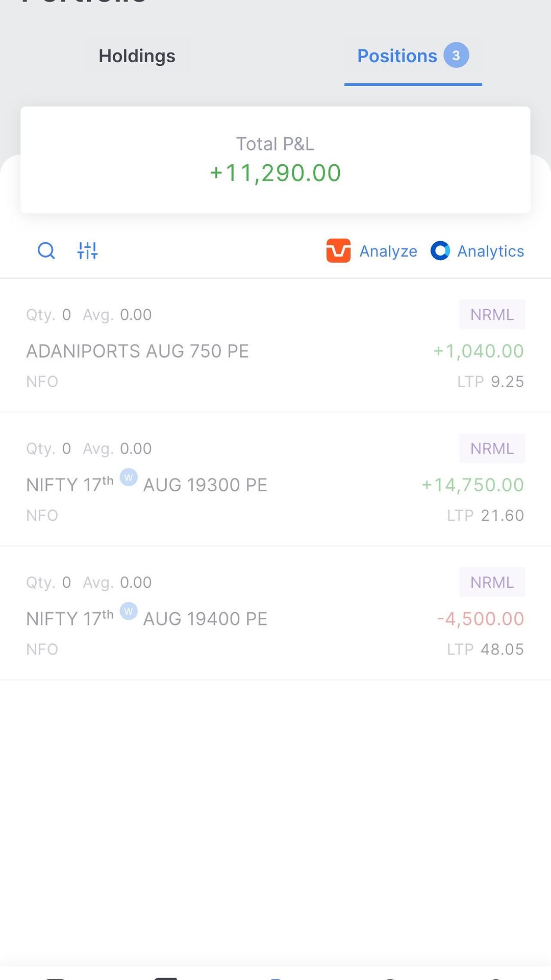Select the Positions tab label

(x=397, y=56)
